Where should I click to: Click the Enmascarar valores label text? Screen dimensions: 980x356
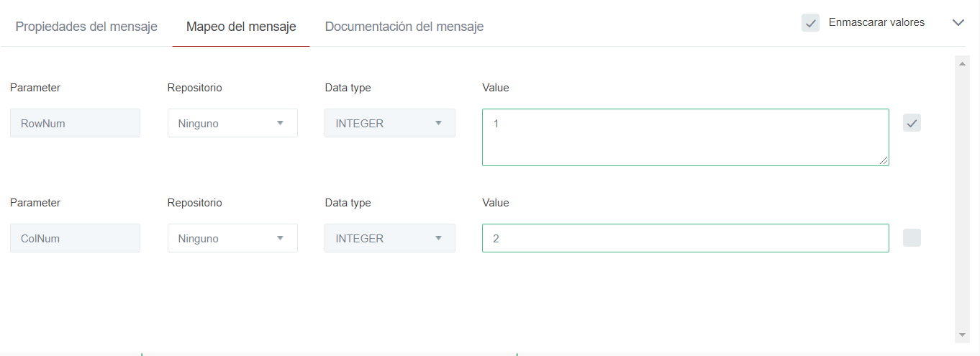876,22
